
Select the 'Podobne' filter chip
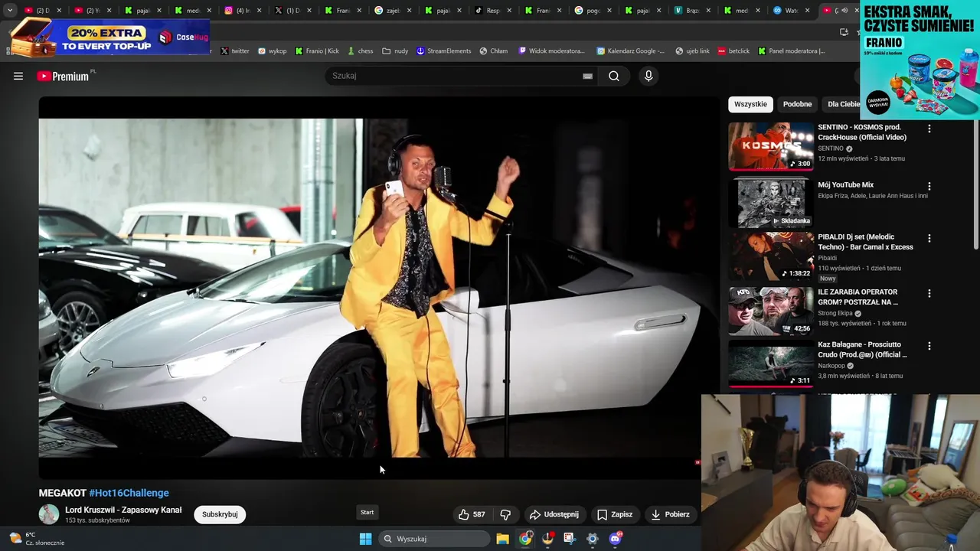(797, 104)
